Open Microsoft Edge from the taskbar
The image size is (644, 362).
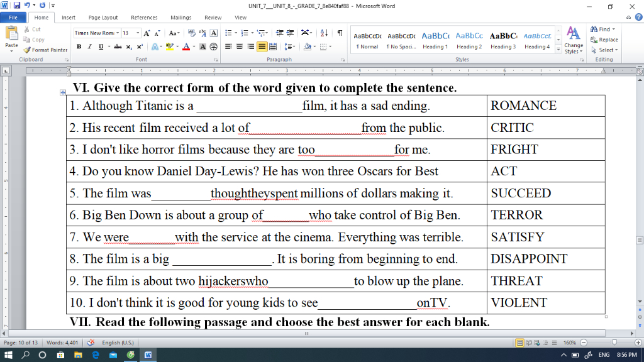(x=96, y=355)
